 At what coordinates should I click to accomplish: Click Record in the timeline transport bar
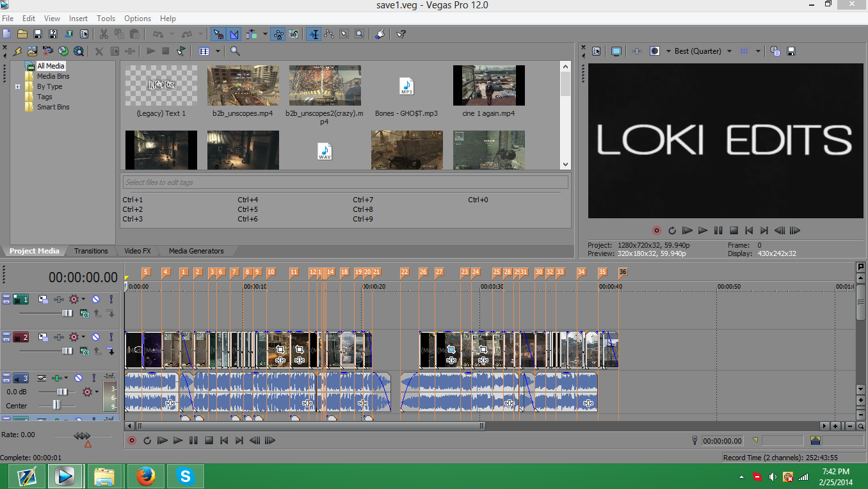(132, 440)
